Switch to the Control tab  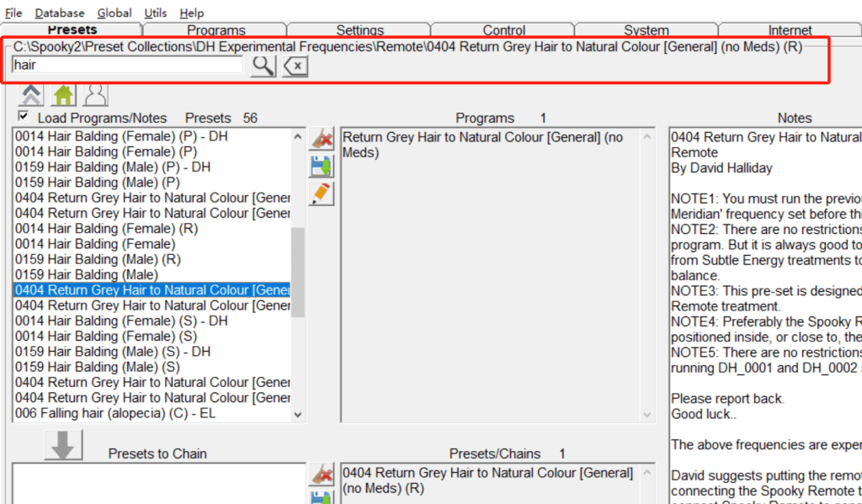503,30
